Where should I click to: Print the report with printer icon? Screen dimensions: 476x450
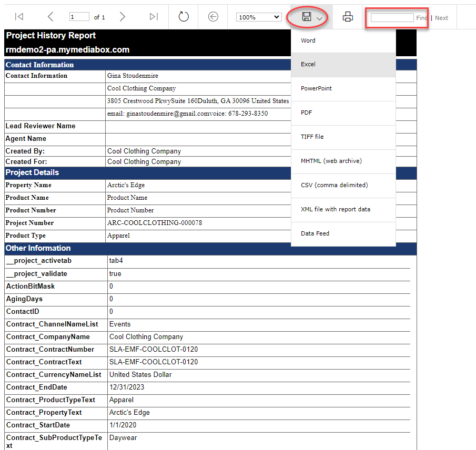point(348,16)
